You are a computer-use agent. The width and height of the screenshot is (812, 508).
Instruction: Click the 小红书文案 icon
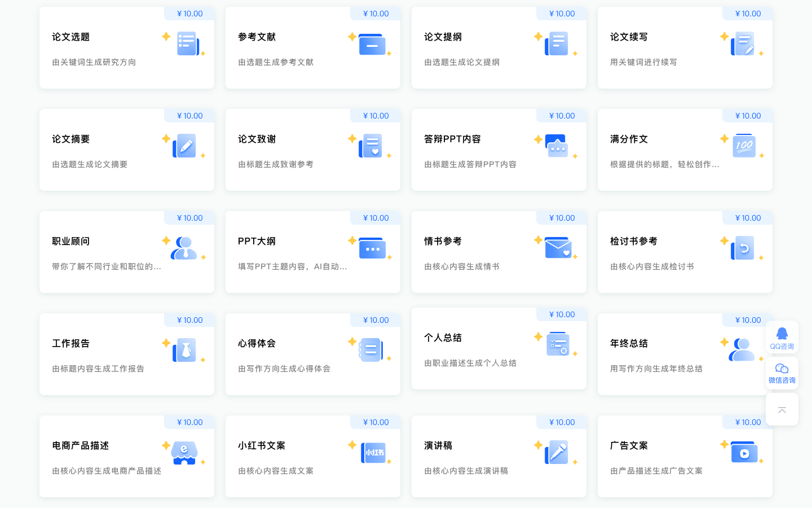click(x=373, y=453)
